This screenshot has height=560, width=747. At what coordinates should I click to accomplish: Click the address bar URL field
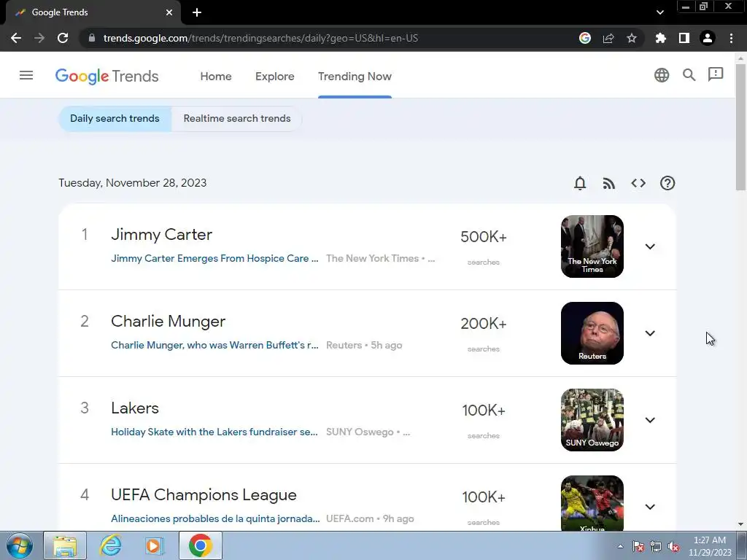coord(260,38)
